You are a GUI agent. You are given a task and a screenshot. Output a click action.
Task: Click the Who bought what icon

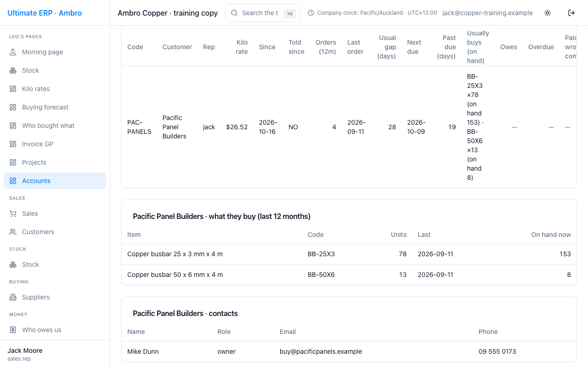tap(13, 126)
